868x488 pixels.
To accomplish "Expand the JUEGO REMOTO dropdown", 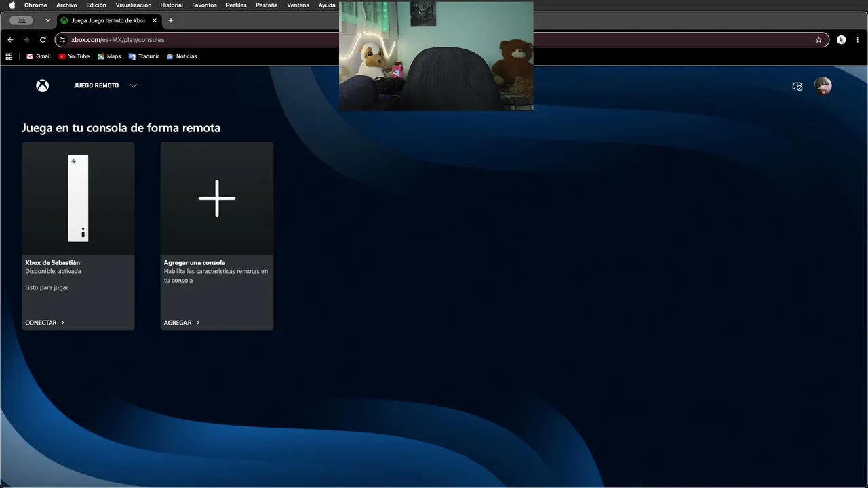I will (133, 86).
